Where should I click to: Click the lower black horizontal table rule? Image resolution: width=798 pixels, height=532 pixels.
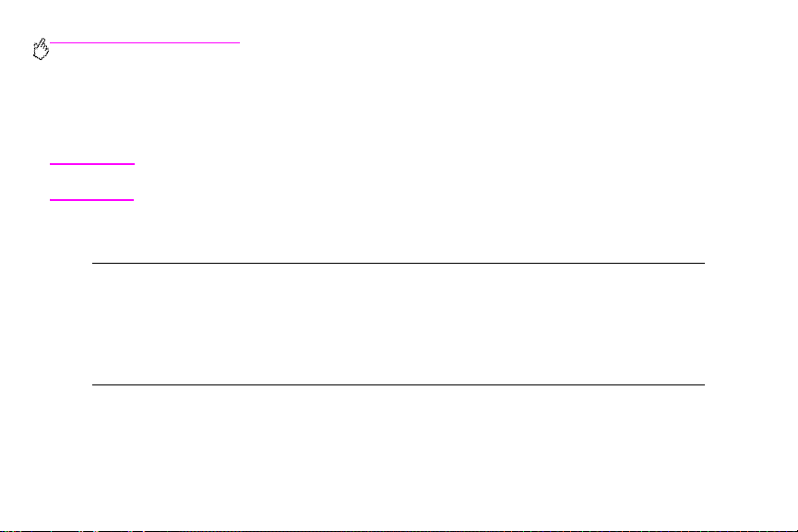pos(398,384)
